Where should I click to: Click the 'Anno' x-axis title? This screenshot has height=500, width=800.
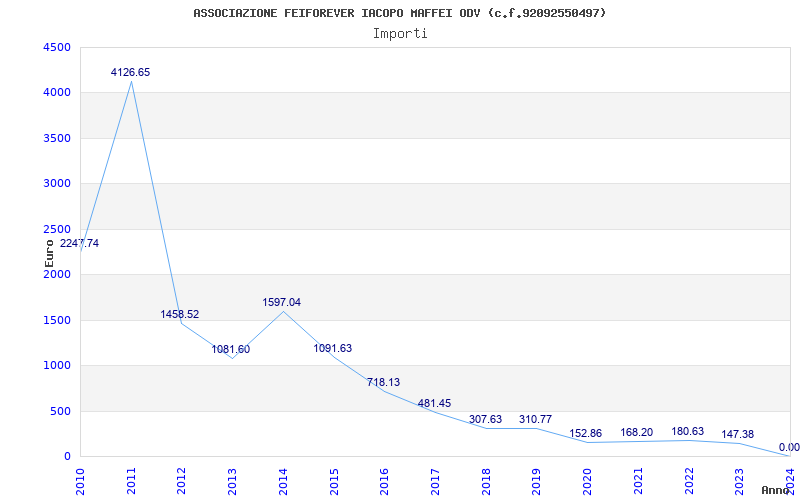[x=774, y=491]
